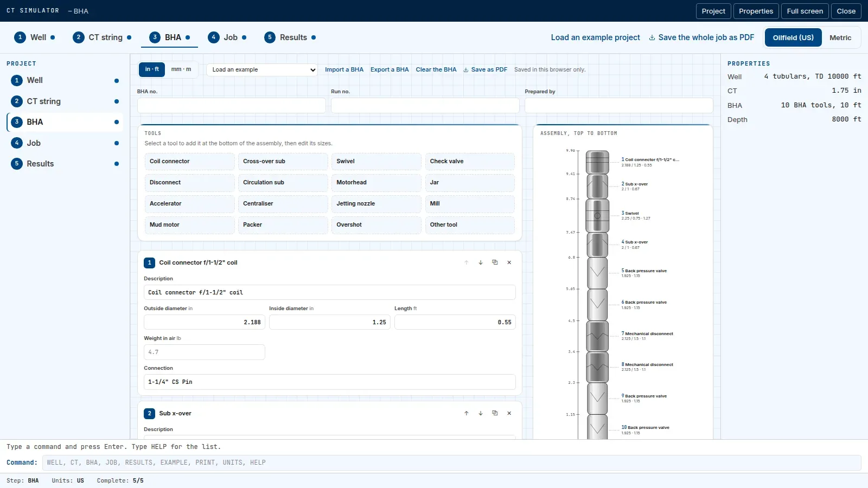Click the swivel graphic in assembly diagram
The image size is (868, 488).
tap(597, 216)
